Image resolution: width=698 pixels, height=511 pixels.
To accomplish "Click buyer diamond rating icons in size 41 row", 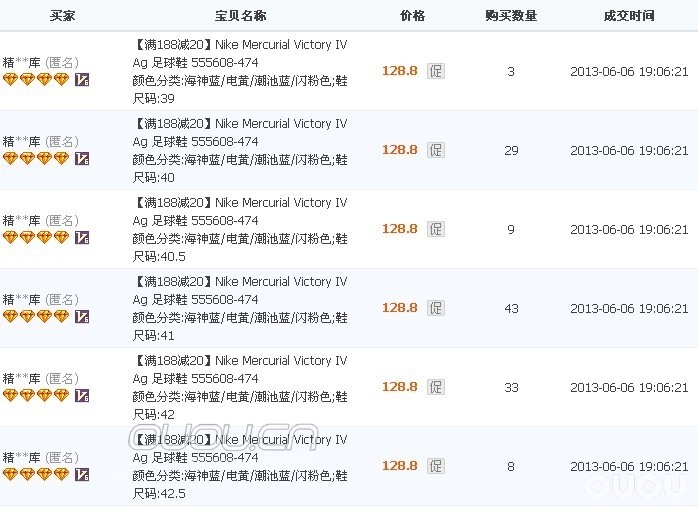I will (x=36, y=317).
